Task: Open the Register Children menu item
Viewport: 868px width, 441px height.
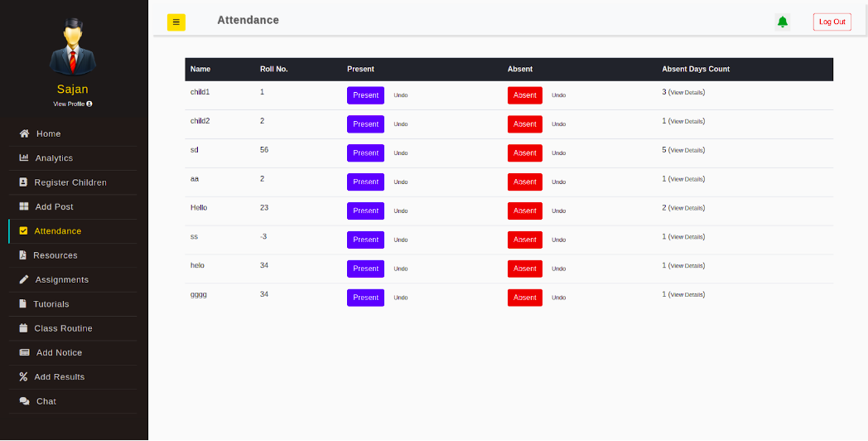Action: tap(70, 182)
